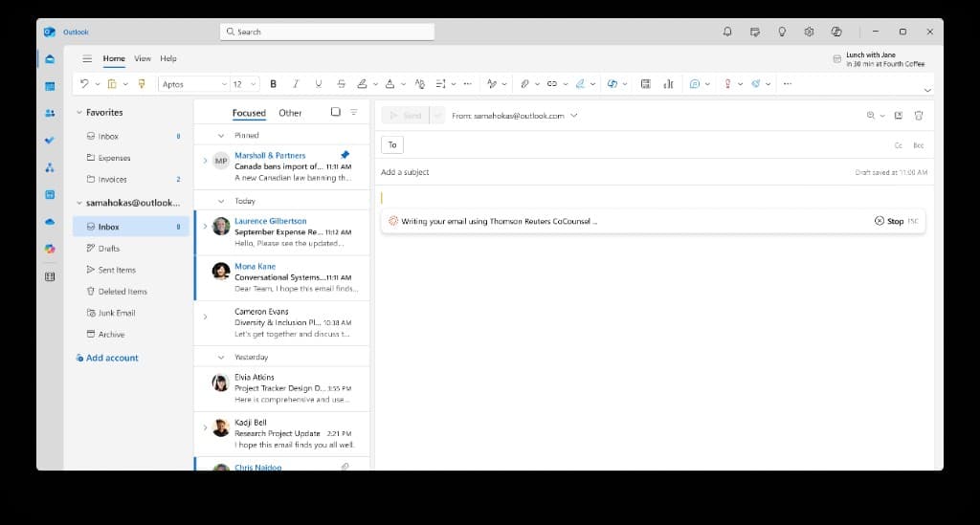Open the Mona Kane Conversational Systems email
This screenshot has height=525, width=980.
[282, 277]
